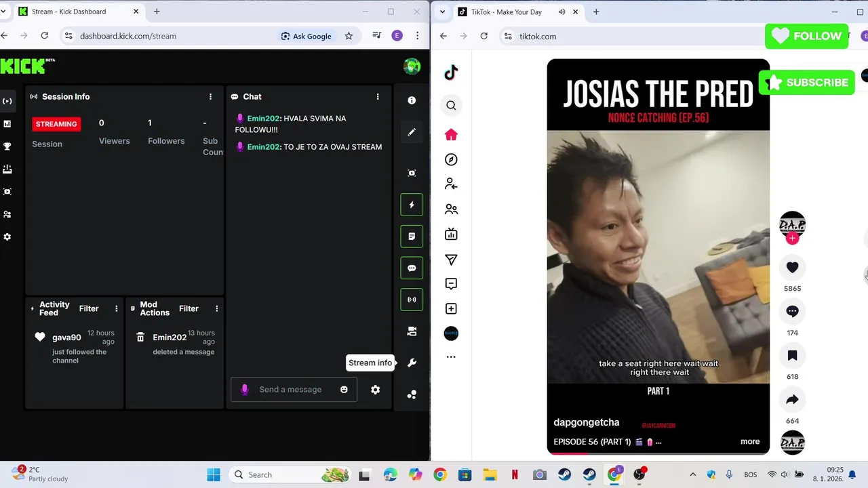Click the broadcast signal icon in right rail
The image size is (868, 488).
pyautogui.click(x=412, y=300)
